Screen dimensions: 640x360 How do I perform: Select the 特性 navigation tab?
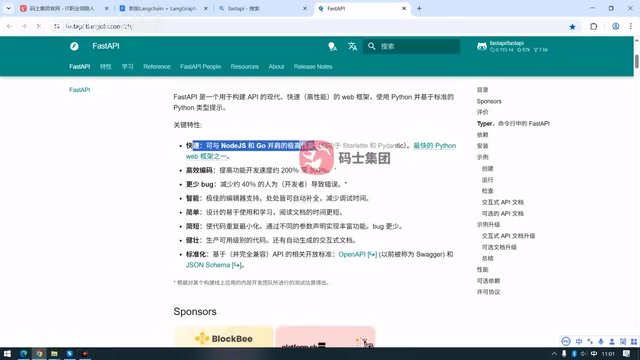pos(106,67)
